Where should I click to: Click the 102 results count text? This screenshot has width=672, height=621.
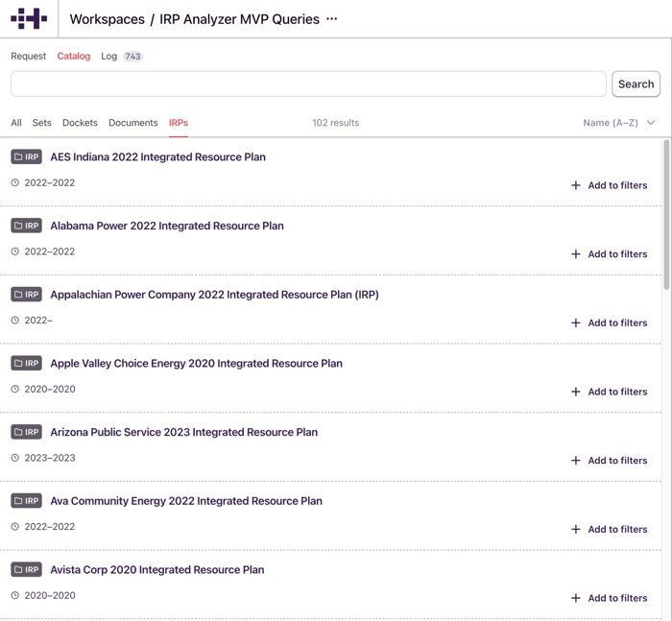(x=336, y=123)
